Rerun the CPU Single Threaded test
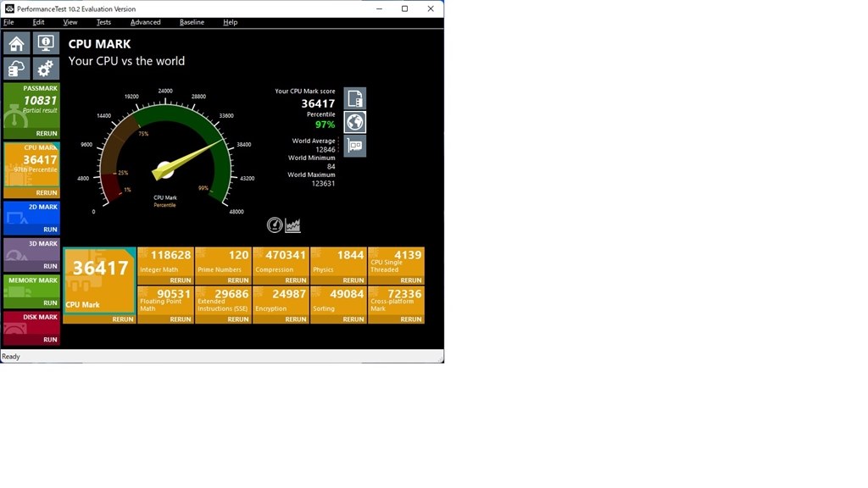The height and width of the screenshot is (488, 868). 411,280
